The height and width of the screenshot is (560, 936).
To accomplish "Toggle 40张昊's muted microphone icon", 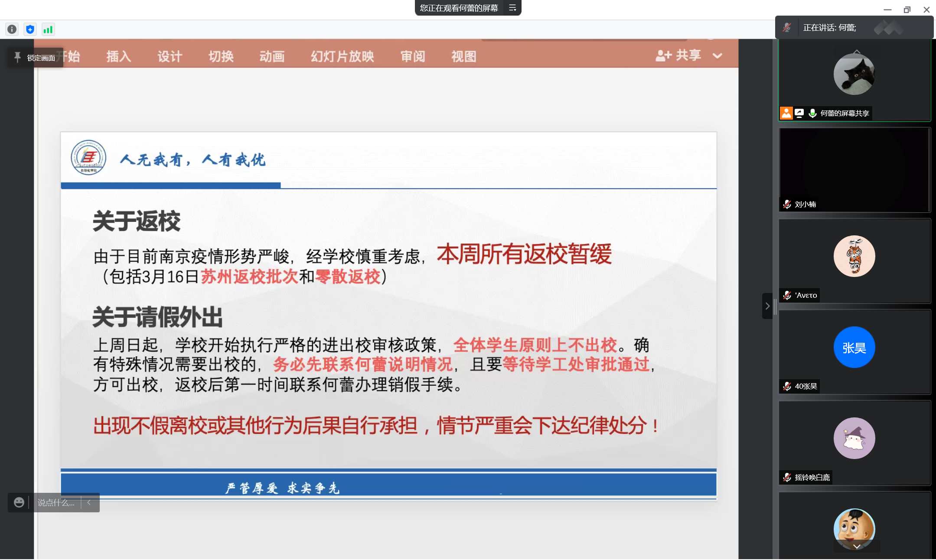I will click(787, 386).
